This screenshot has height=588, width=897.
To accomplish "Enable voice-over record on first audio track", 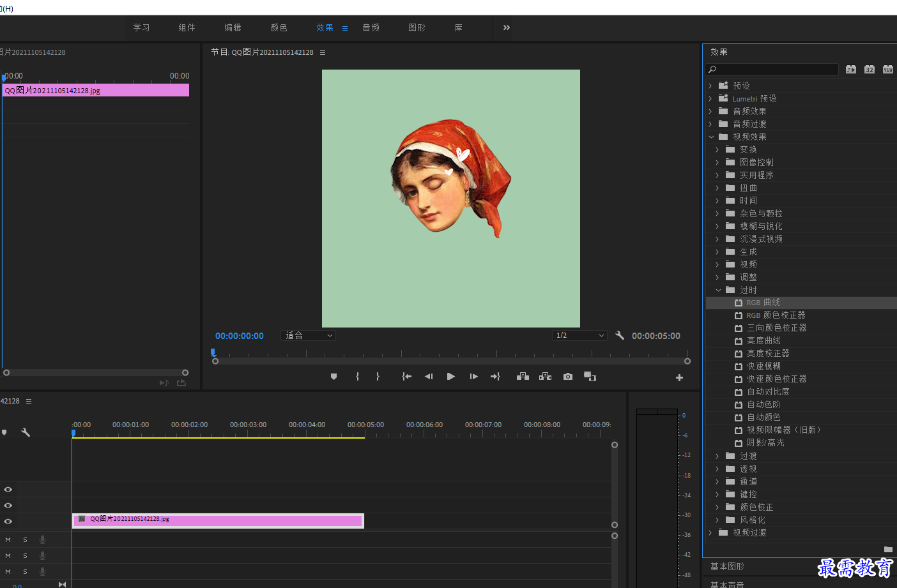I will point(43,539).
